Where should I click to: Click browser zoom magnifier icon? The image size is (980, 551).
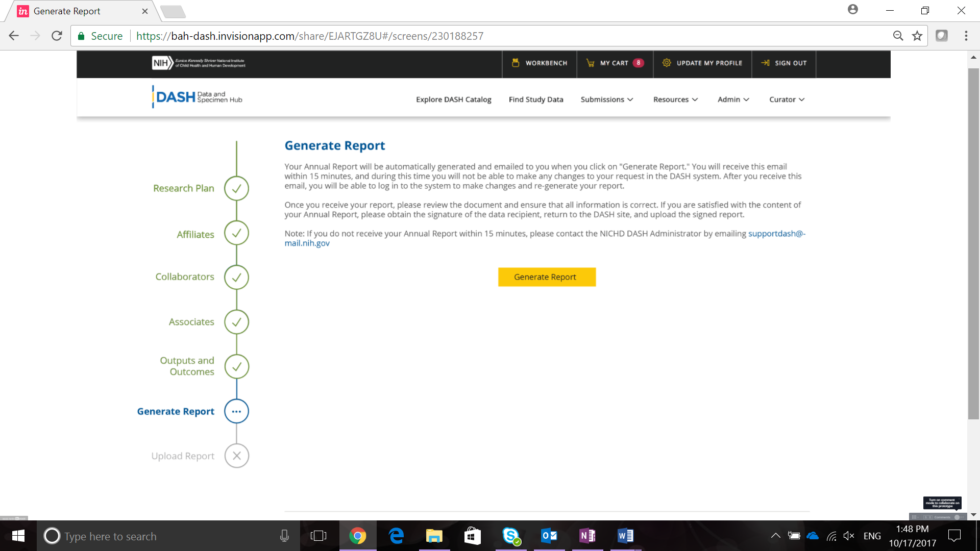898,36
